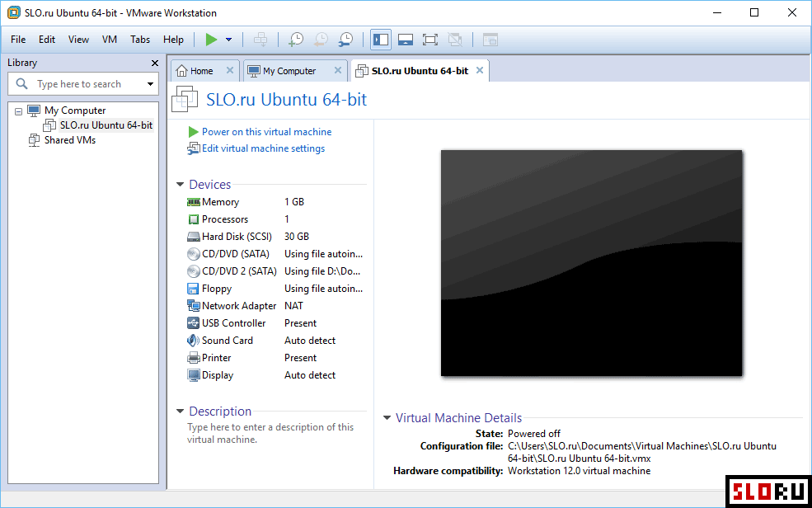Maximize the VMware Workstation window

(x=754, y=12)
